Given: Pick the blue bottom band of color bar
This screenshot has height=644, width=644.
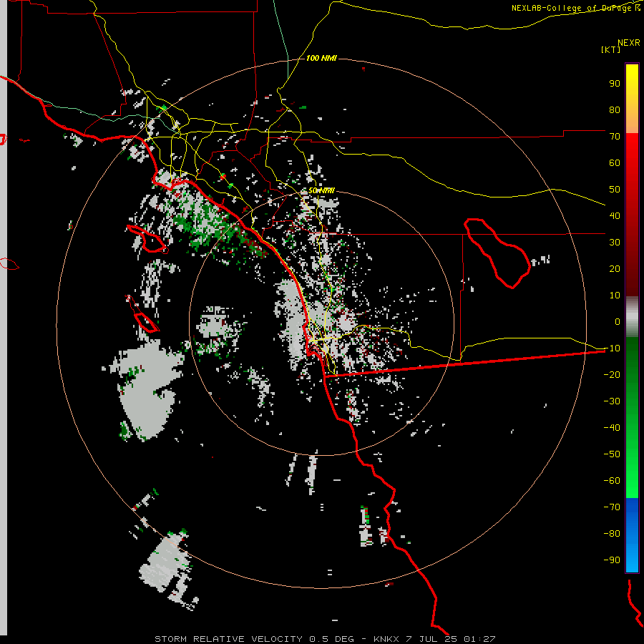Looking at the screenshot, I should (x=632, y=535).
